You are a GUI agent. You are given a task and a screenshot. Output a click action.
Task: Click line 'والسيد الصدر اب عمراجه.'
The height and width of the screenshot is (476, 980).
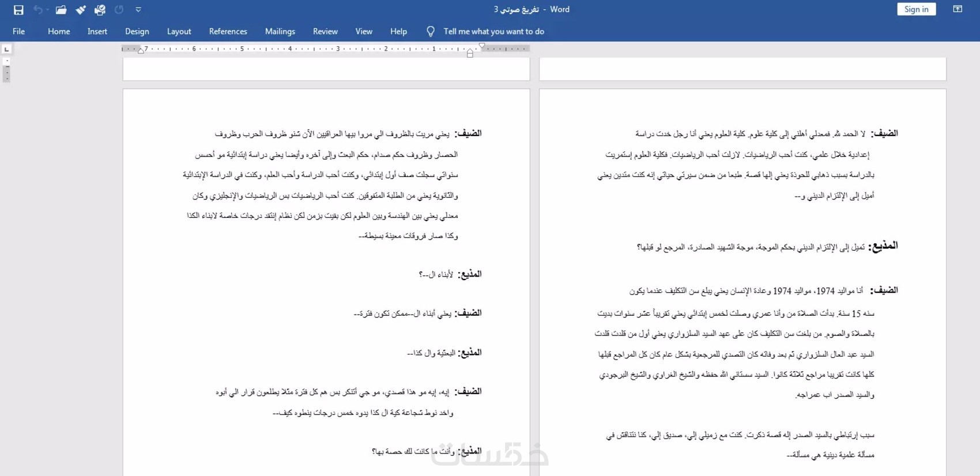point(835,395)
